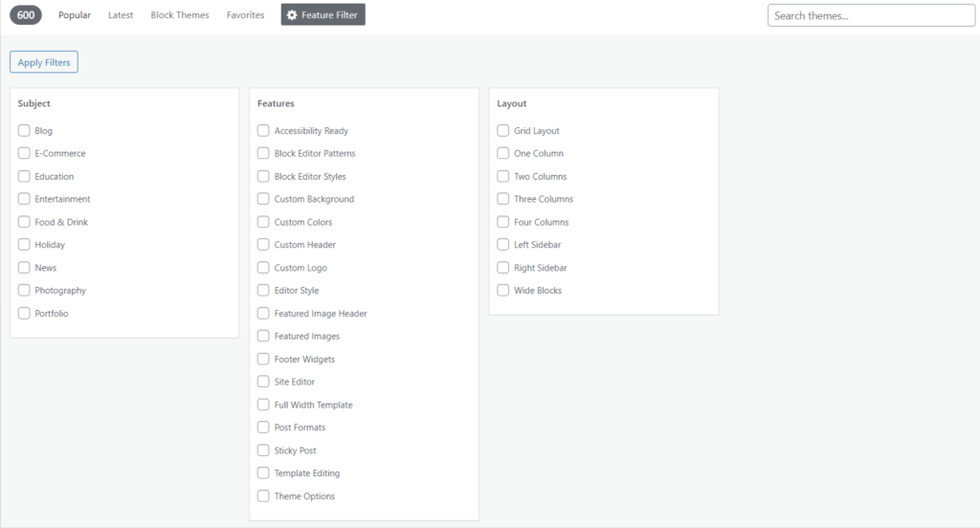The image size is (980, 528).
Task: Click the Apply Filters button
Action: (x=44, y=62)
